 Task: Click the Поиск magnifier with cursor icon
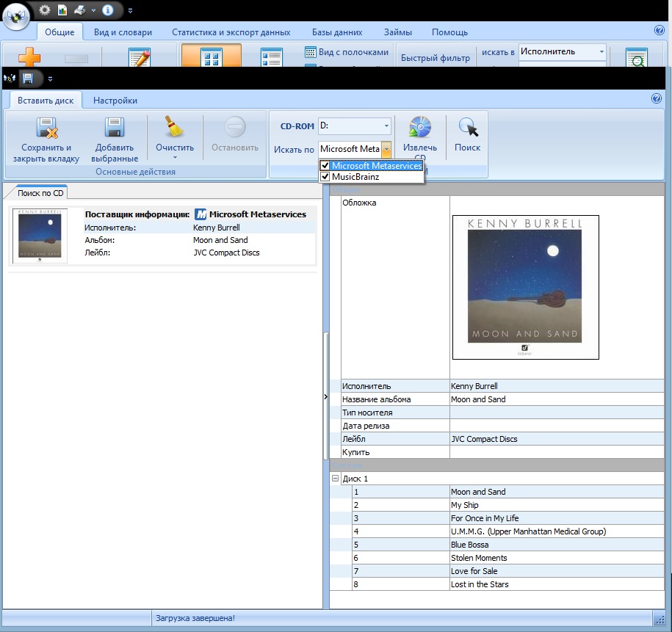click(x=468, y=127)
